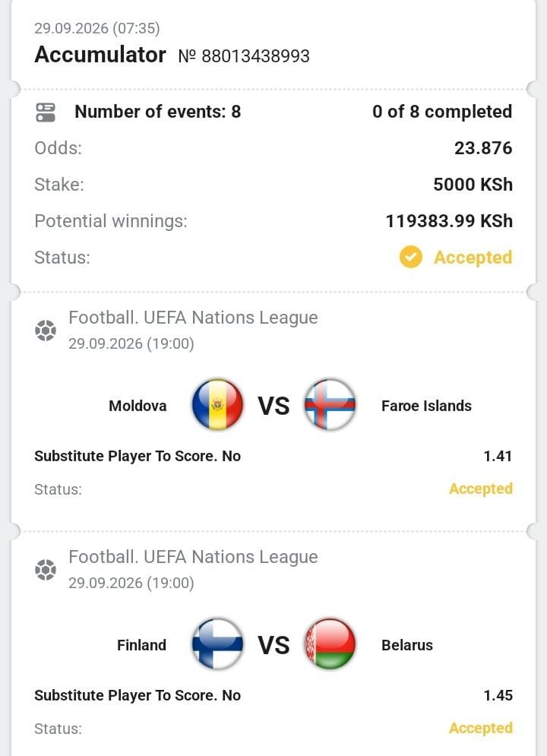Click the Accumulator title heading
The height and width of the screenshot is (756, 547).
point(100,55)
